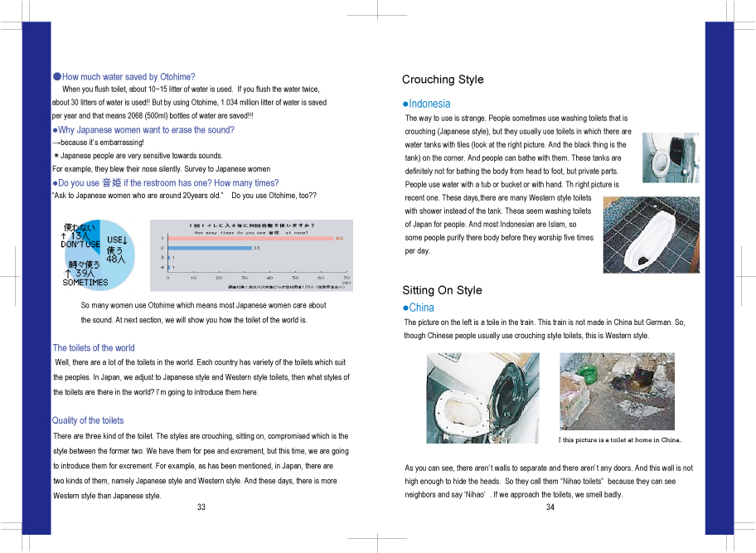Open the Indonesian water tank toilet photo
The width and height of the screenshot is (756, 553).
(671, 158)
